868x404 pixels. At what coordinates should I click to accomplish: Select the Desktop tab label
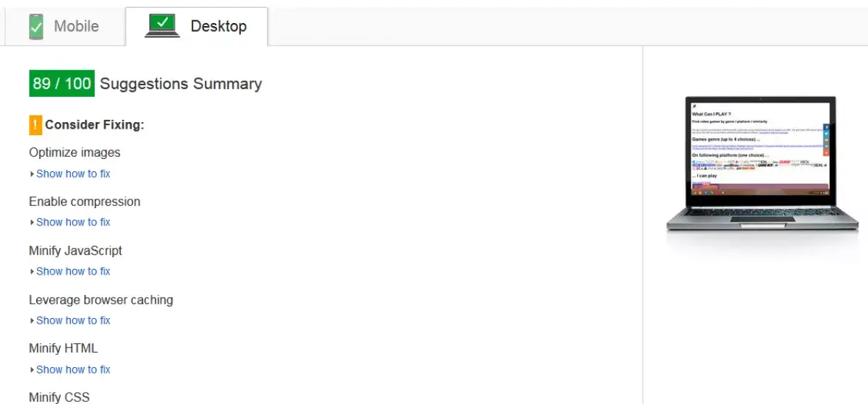tap(218, 27)
